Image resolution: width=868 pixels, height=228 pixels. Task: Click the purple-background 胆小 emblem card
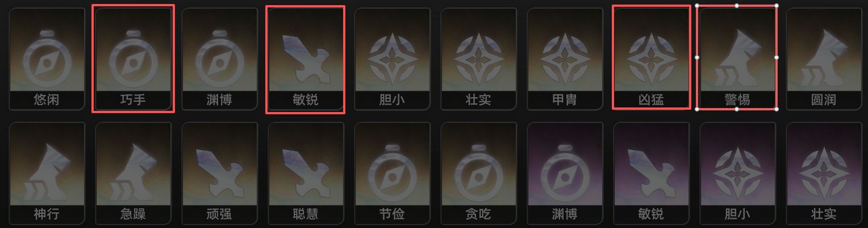tap(737, 173)
